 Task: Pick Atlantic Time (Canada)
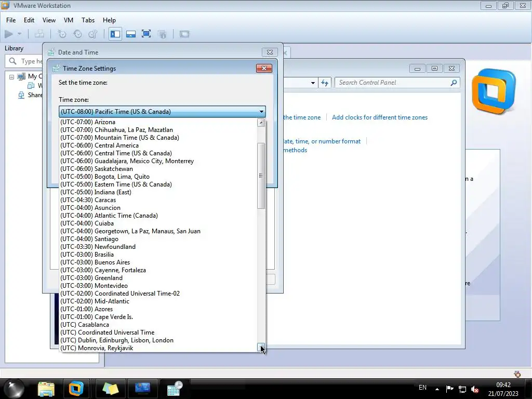point(158,216)
